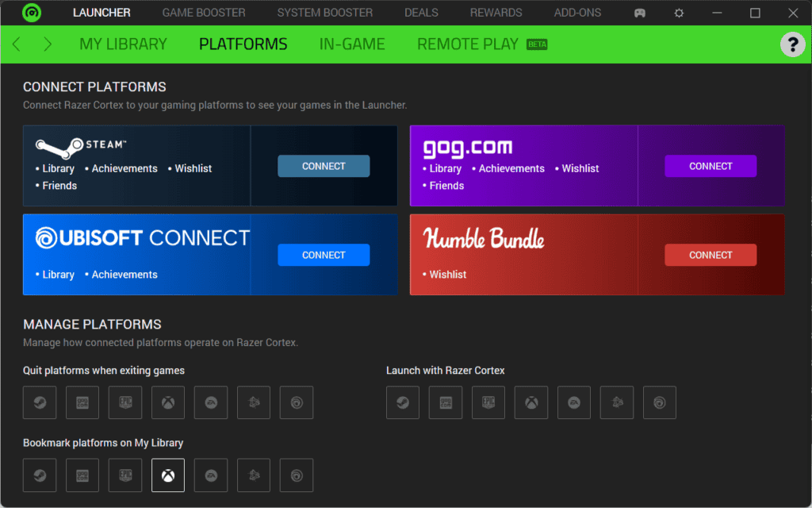812x508 pixels.
Task: Toggle Steam bookmark on My Library
Action: tap(40, 475)
